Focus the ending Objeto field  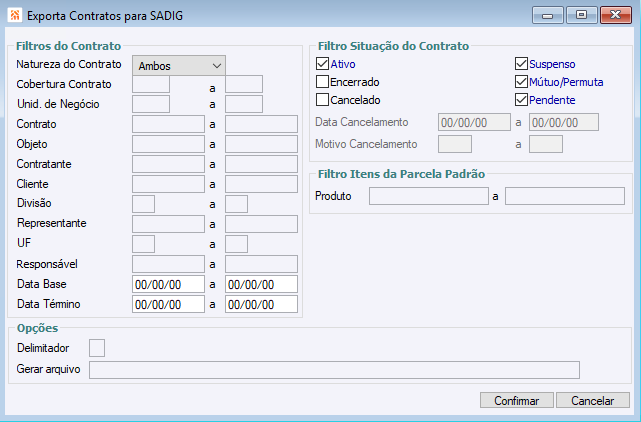pos(261,144)
